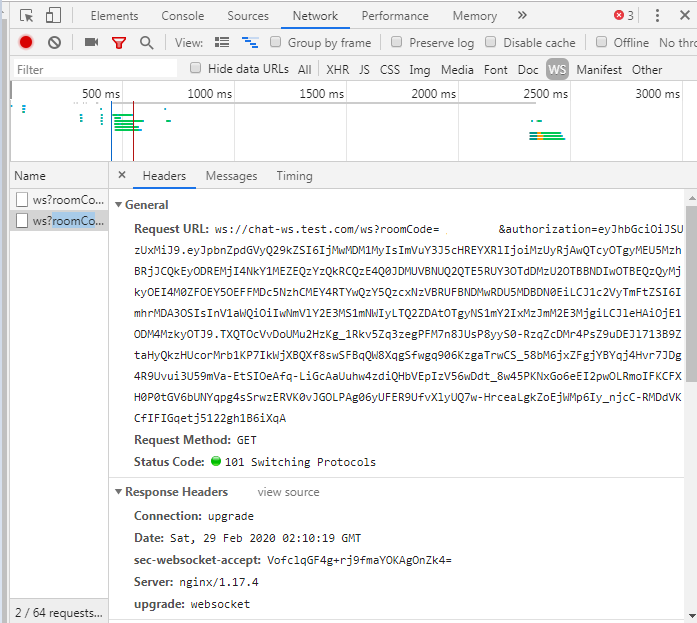The height and width of the screenshot is (623, 697).
Task: Filter requests by Img
Action: [x=419, y=70]
